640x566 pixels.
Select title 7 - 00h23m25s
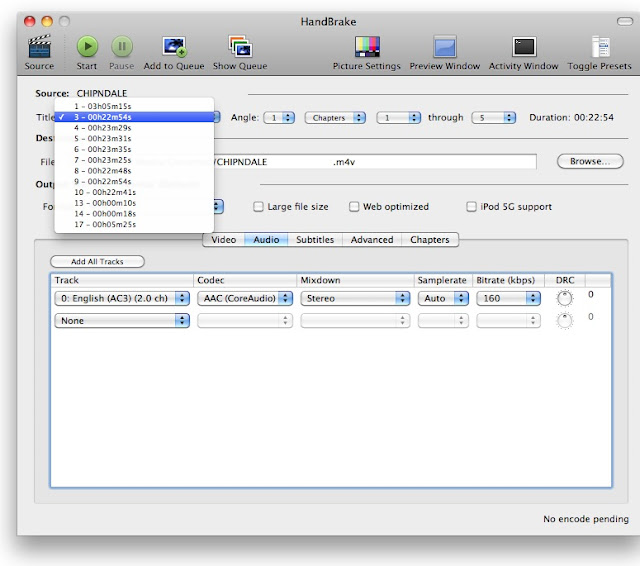[134, 160]
